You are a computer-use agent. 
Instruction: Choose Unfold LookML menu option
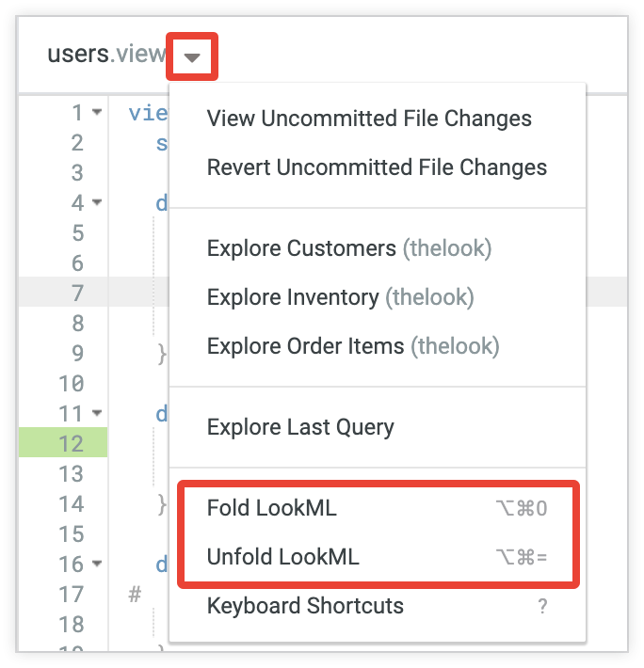click(283, 557)
